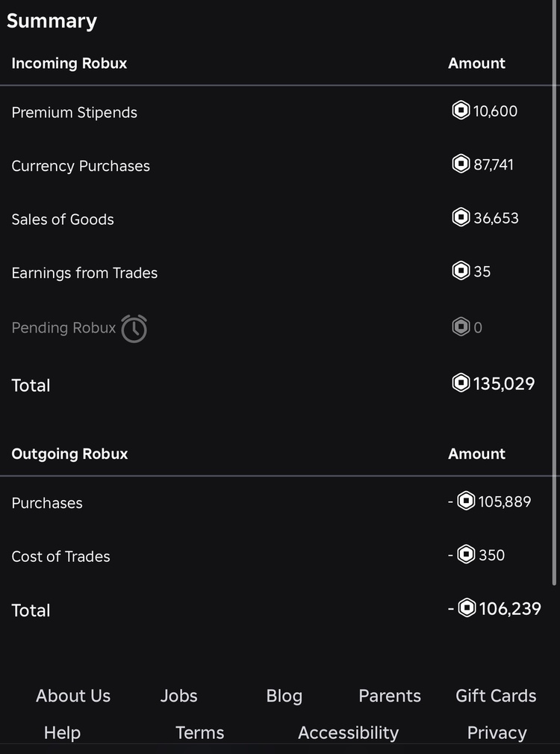Click the greyed Robux icon for Pending Robux
The height and width of the screenshot is (754, 560).
[x=461, y=327]
